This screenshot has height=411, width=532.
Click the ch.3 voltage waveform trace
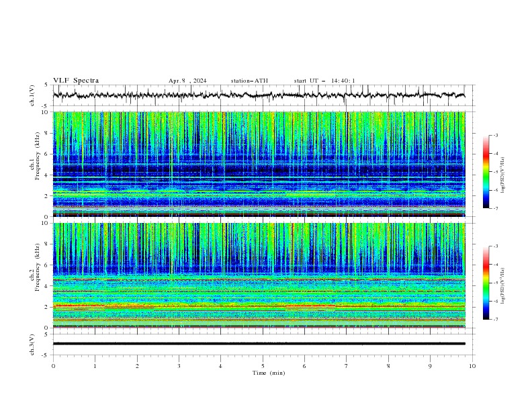tap(259, 344)
